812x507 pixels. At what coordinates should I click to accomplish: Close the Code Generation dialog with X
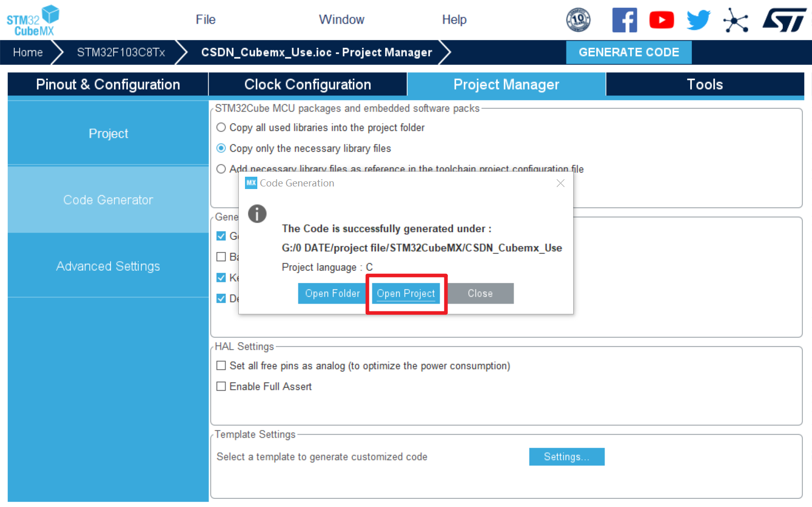click(x=560, y=183)
